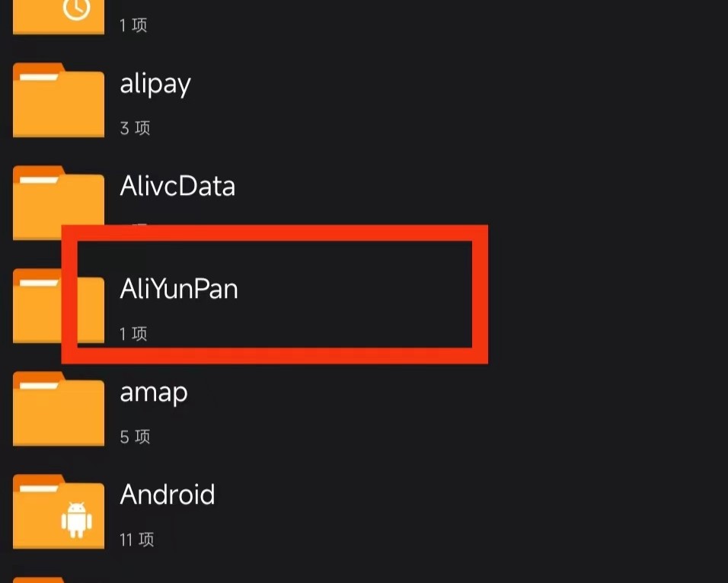Open the Android folder by its name

pyautogui.click(x=168, y=495)
